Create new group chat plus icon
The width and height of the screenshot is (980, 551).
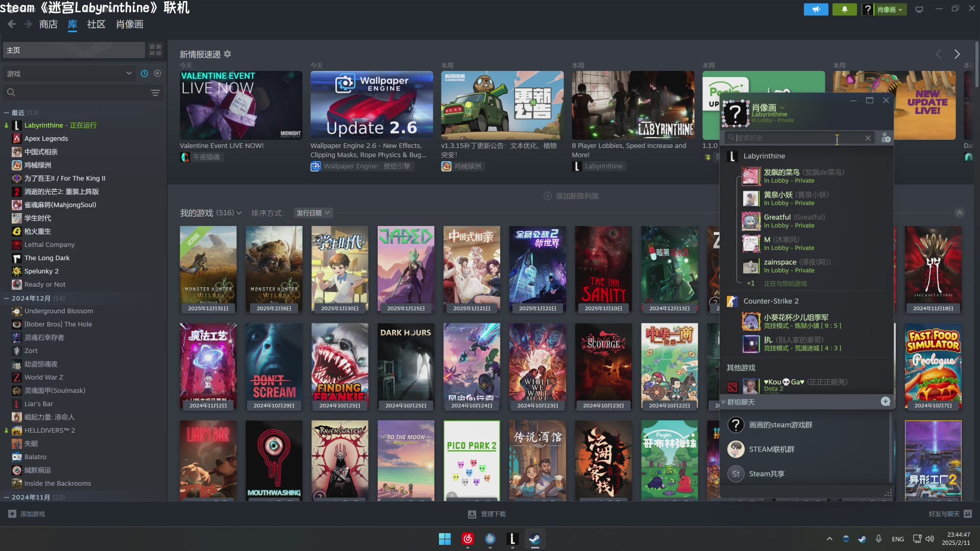[x=886, y=402]
